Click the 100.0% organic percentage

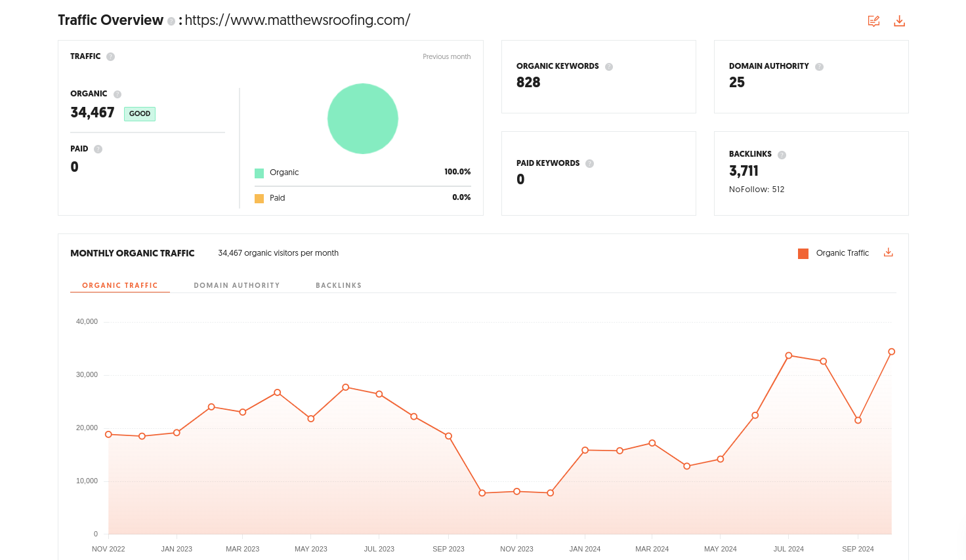coord(457,172)
